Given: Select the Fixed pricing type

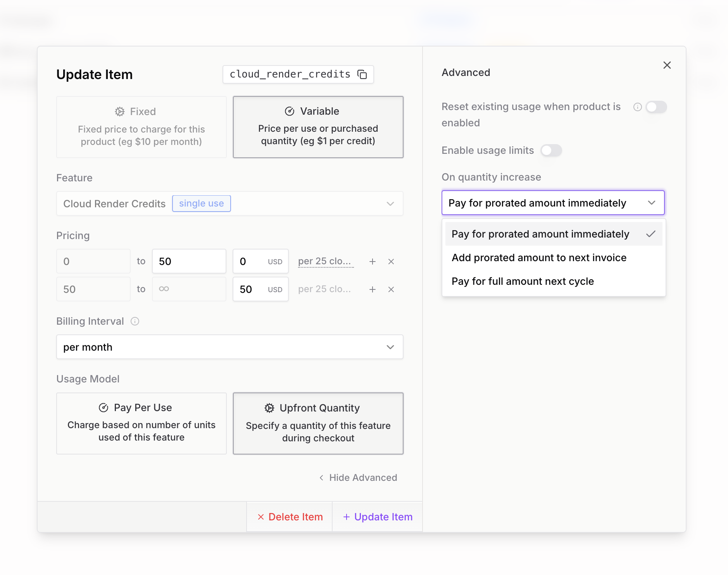Looking at the screenshot, I should (x=141, y=127).
